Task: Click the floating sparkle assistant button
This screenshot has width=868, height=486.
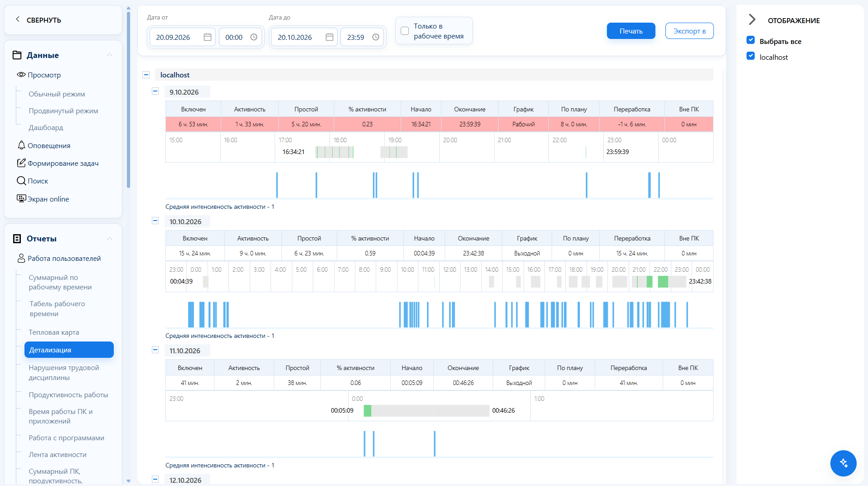Action: 843,463
